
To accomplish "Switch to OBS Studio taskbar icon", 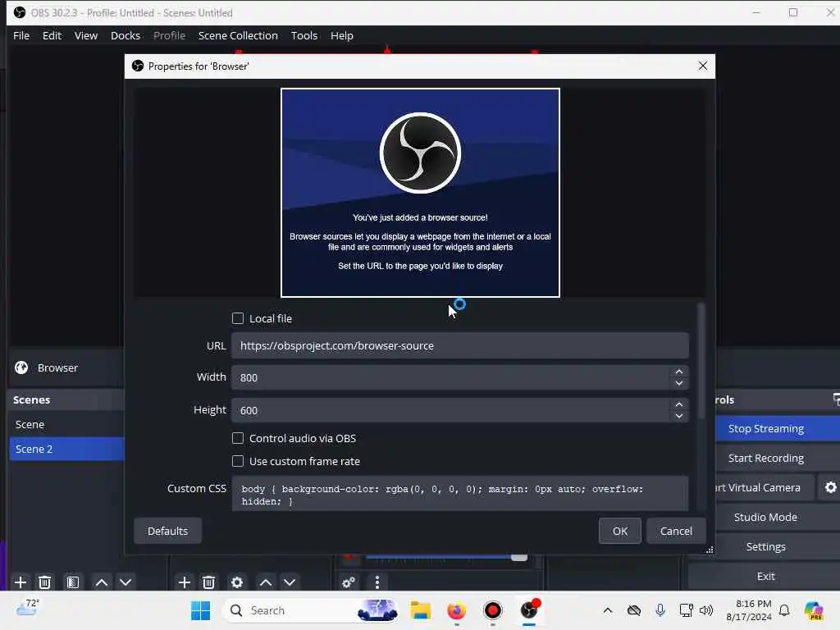I will pos(529,610).
